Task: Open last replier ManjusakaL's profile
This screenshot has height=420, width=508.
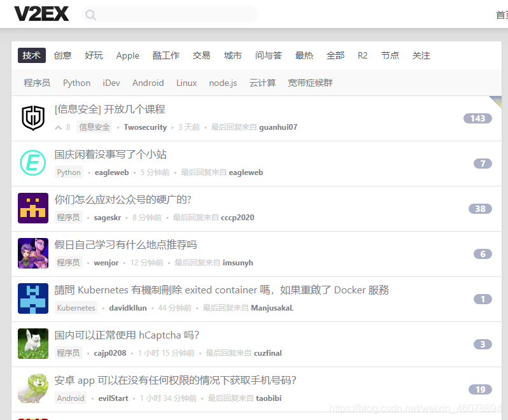Action: pos(272,308)
